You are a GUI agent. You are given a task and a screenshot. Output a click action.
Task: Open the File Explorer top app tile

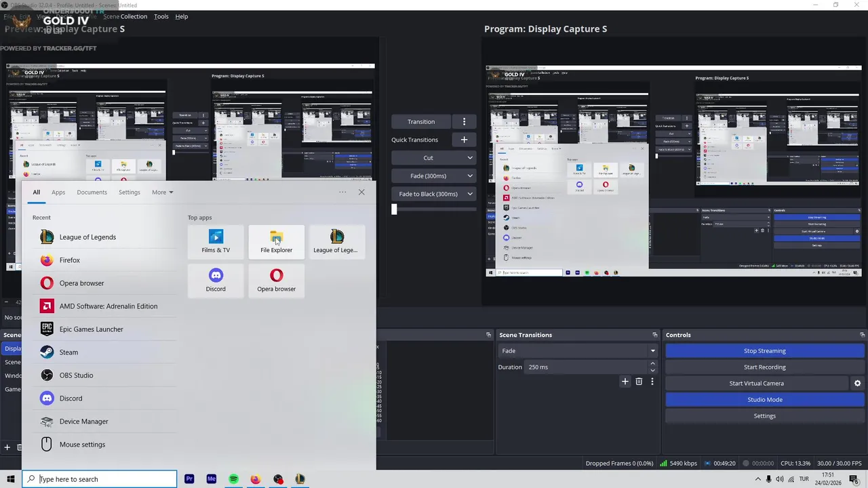[276, 241]
